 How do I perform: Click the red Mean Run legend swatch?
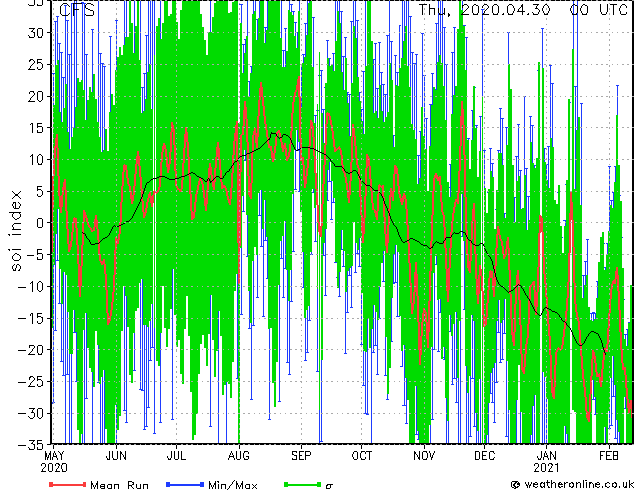tap(68, 484)
